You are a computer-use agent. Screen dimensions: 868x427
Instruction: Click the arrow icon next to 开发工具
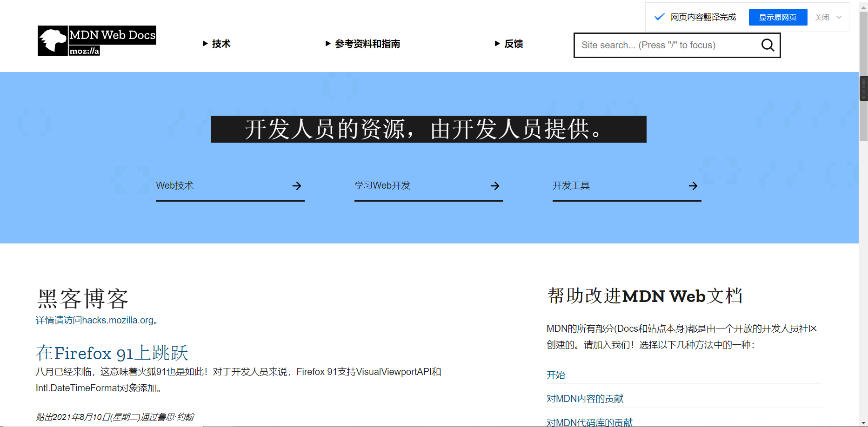[693, 185]
